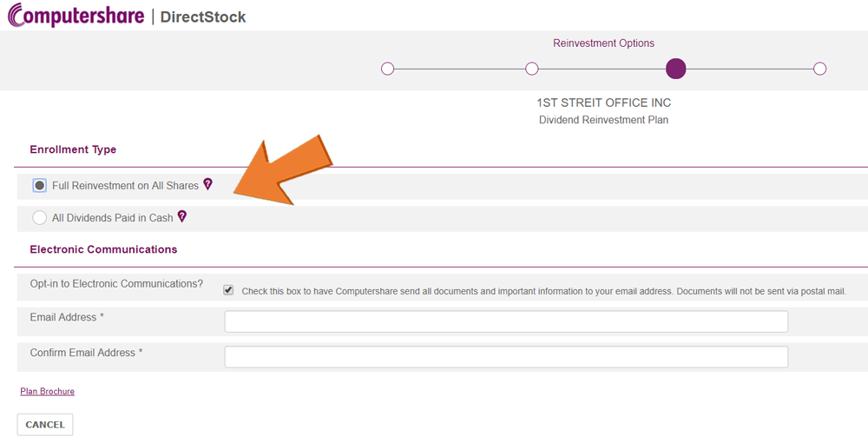Click the help icon beside Full Reinvestment
Viewport: 868px width, 443px height.
pyautogui.click(x=207, y=184)
